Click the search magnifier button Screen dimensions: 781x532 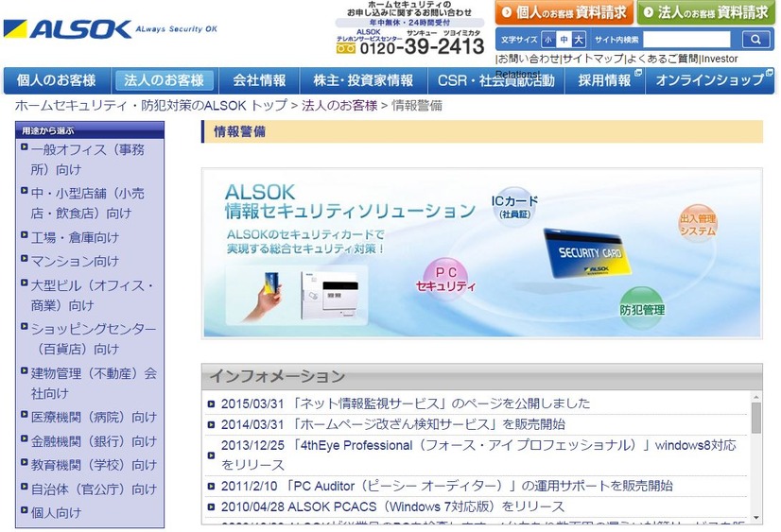pyautogui.click(x=755, y=40)
